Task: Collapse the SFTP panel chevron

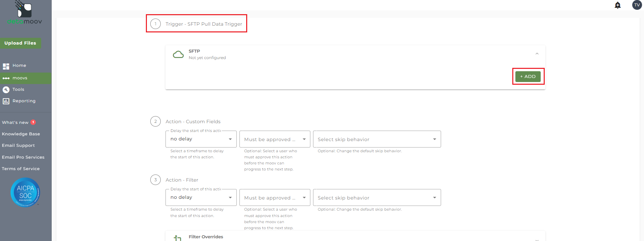Action: [x=537, y=54]
